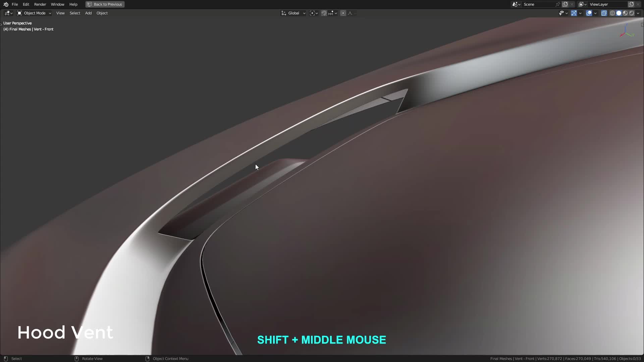The image size is (644, 362).
Task: Open the shading options dropdown arrow
Action: pyautogui.click(x=638, y=13)
